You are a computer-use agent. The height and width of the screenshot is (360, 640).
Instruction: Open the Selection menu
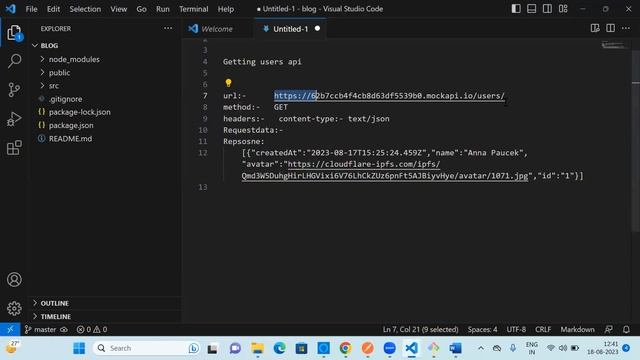coord(85,9)
